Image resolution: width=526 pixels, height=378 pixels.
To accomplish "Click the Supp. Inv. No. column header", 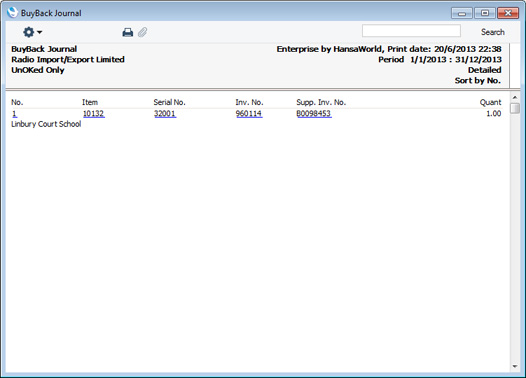I will (x=321, y=102).
